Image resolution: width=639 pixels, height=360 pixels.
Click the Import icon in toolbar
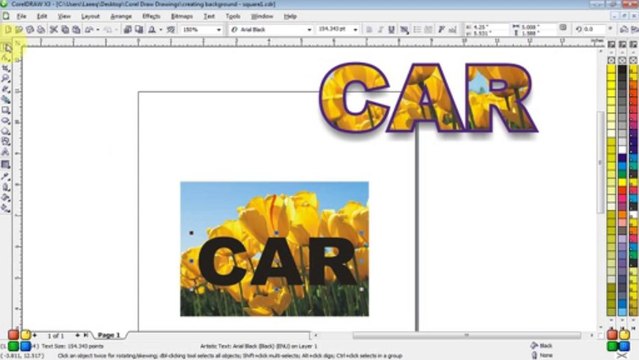(128, 30)
